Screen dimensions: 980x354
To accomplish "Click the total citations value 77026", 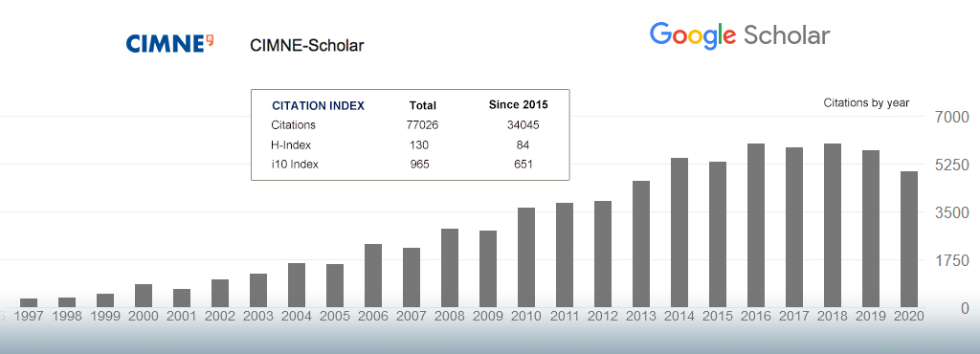I will 422,125.
